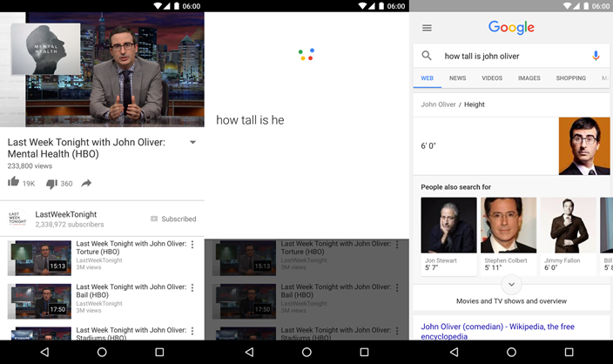Screen dimensions: 613x364
Task: Start voice search with microphone icon
Action: (x=596, y=56)
